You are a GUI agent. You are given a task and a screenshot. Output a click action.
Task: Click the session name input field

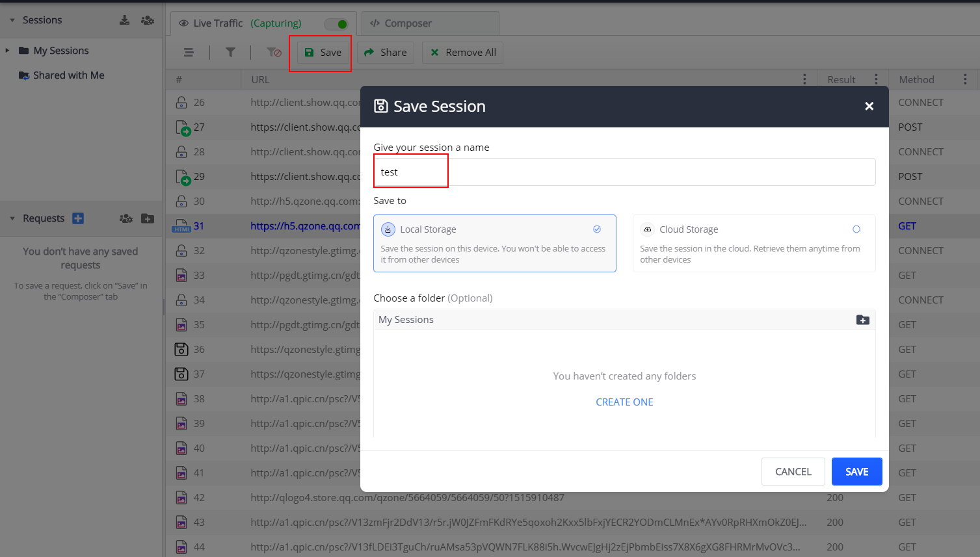pos(624,172)
